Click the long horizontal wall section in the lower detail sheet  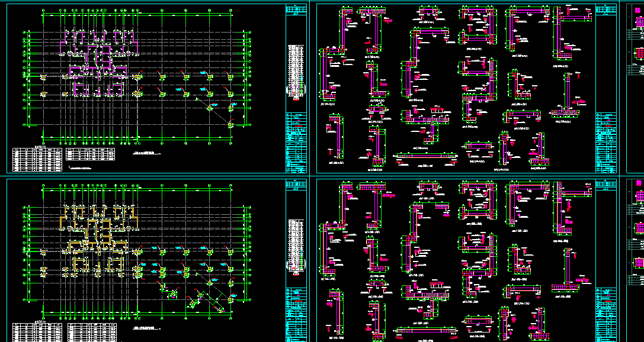(426, 330)
